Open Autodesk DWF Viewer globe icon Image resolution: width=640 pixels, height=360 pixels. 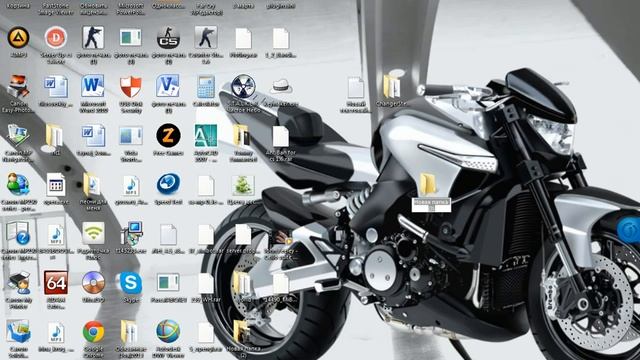pos(168,331)
